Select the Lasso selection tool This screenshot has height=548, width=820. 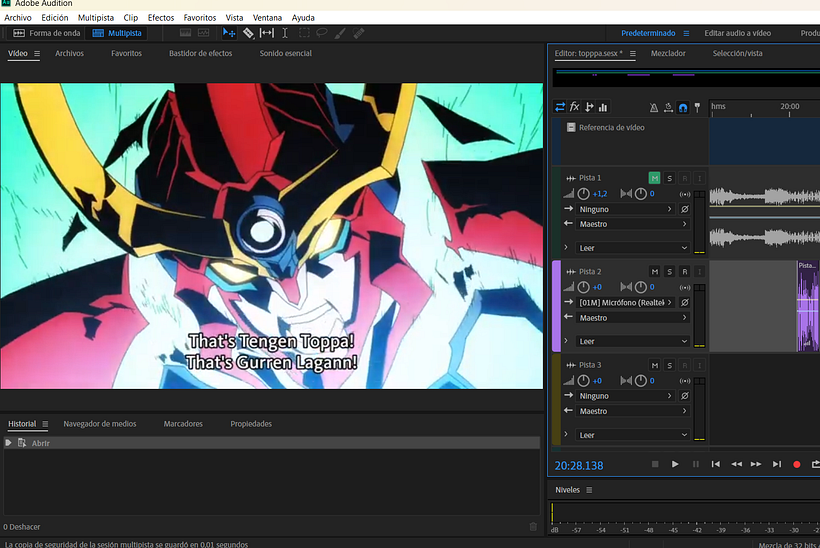point(322,33)
